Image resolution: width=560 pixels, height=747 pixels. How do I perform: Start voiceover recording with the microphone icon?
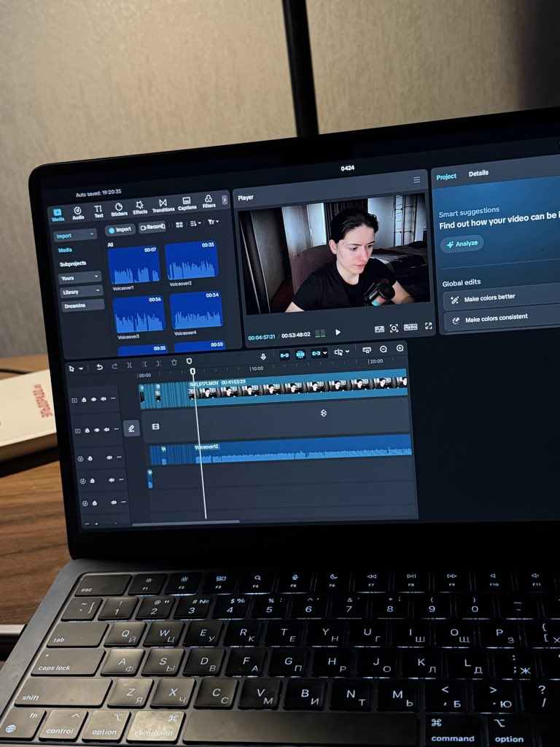click(x=262, y=356)
